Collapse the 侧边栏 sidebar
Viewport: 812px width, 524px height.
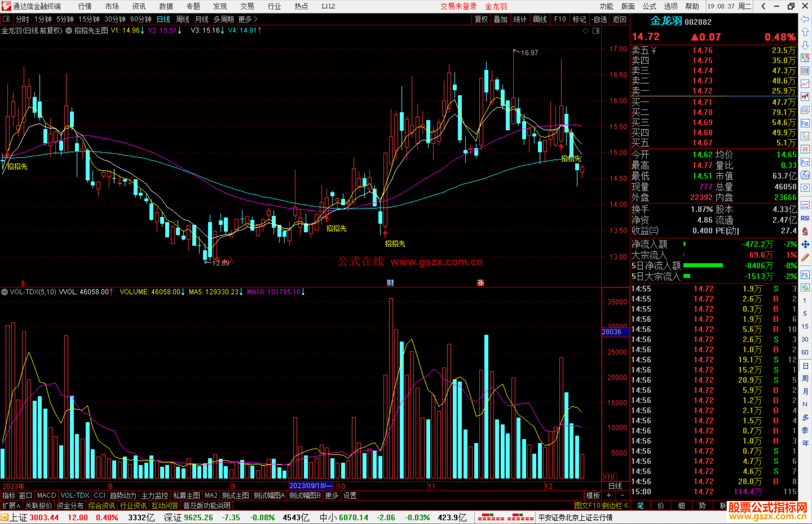pos(615,506)
